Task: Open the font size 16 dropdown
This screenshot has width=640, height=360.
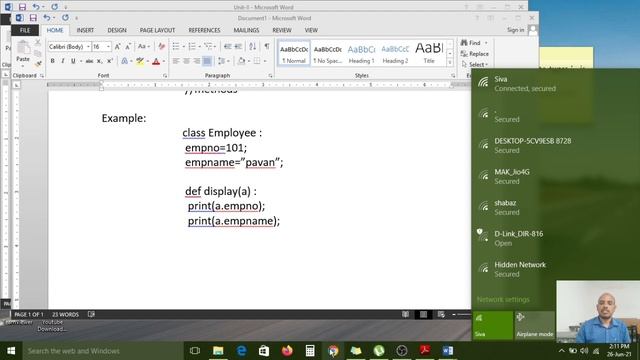Action: pyautogui.click(x=108, y=47)
